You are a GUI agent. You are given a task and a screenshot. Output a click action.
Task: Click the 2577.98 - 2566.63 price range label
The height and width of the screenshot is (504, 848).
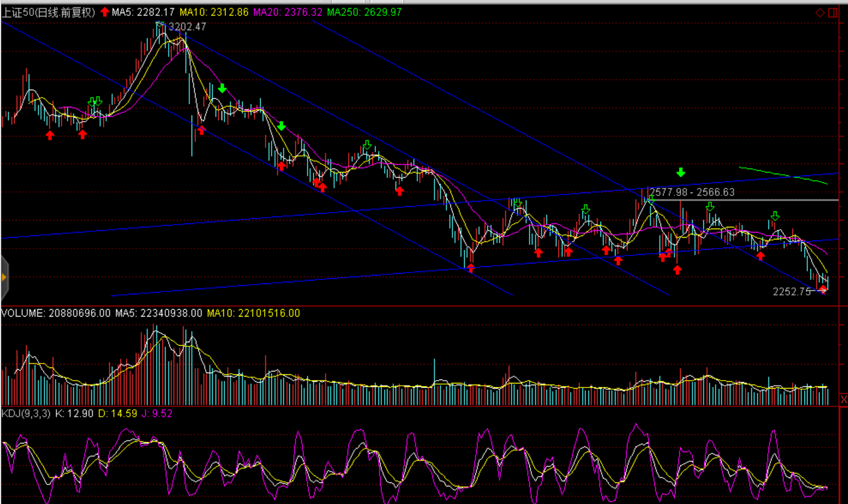coord(692,193)
